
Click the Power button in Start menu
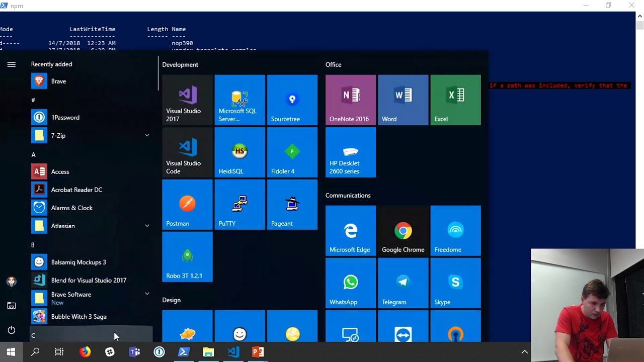click(12, 330)
